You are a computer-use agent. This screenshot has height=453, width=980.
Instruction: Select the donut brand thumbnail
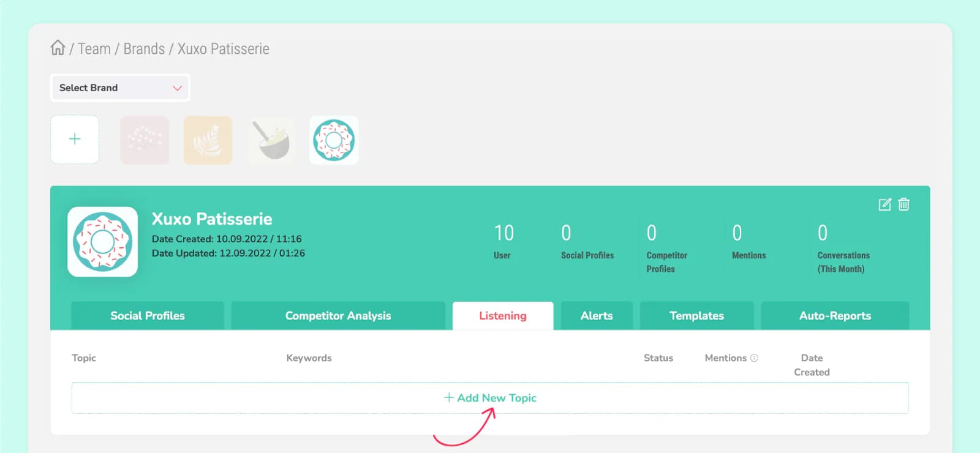[x=334, y=140]
